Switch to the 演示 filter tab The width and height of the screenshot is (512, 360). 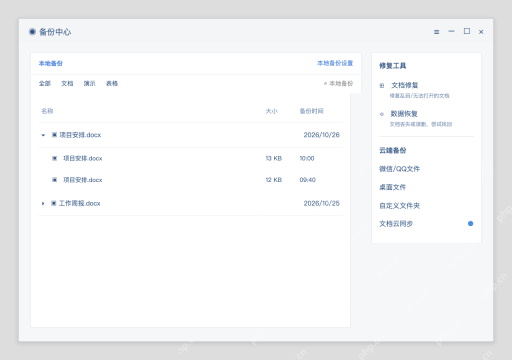pos(89,83)
